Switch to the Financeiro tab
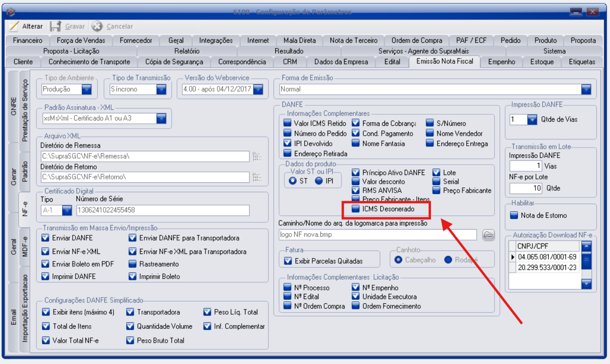This screenshot has height=364, width=610. pos(28,41)
